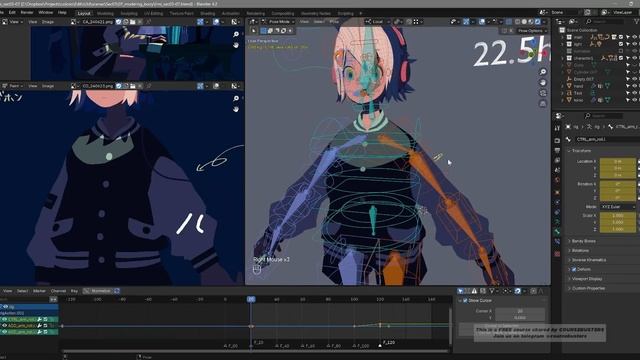This screenshot has width=640, height=360.
Task: Click the Rotation X value field
Action: click(618, 184)
